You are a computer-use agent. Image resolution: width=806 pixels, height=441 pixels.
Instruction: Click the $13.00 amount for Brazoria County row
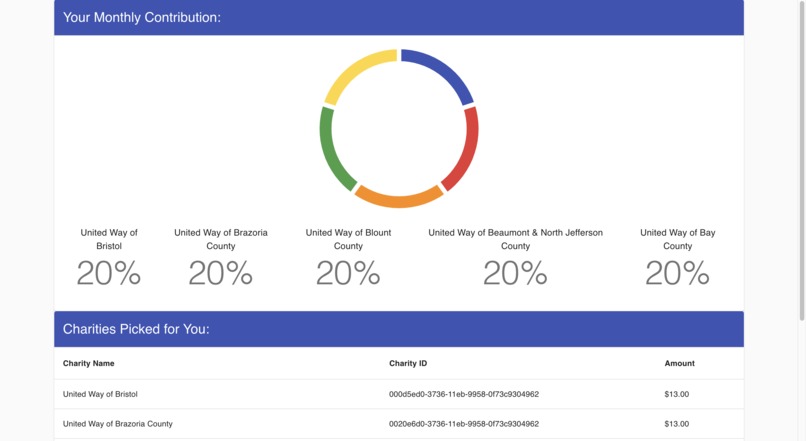pyautogui.click(x=676, y=424)
